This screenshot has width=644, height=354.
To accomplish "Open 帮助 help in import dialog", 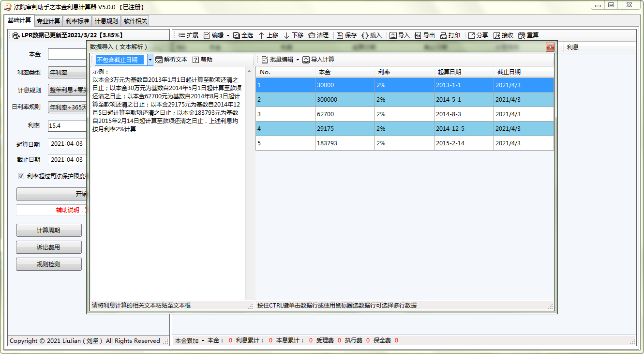I will coord(195,60).
